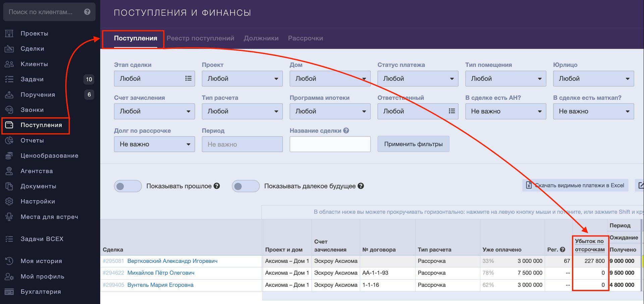This screenshot has width=644, height=304.
Task: Click help icon next to Название сделки
Action: [346, 130]
